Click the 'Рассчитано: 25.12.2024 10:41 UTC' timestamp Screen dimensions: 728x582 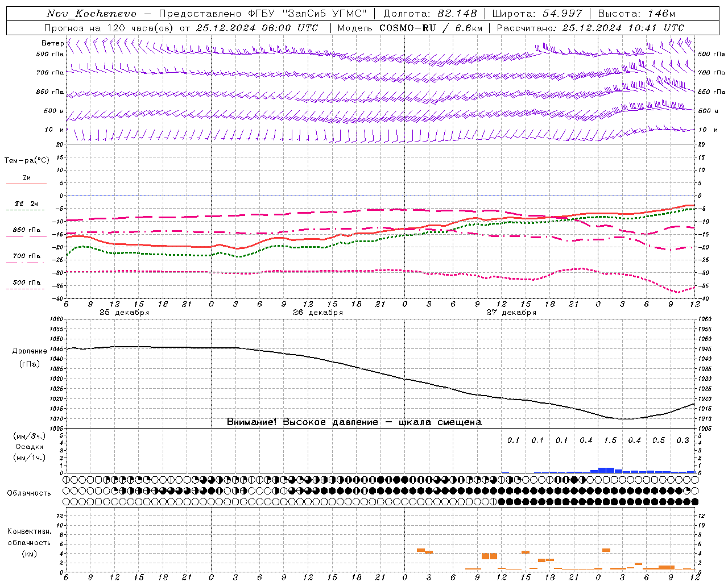pyautogui.click(x=591, y=28)
